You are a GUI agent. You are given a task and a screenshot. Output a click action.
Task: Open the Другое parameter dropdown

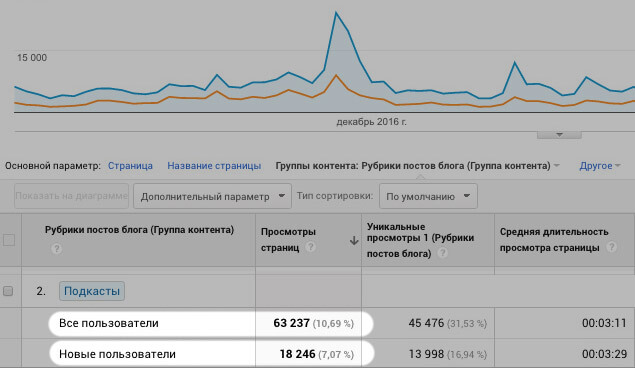[x=600, y=166]
